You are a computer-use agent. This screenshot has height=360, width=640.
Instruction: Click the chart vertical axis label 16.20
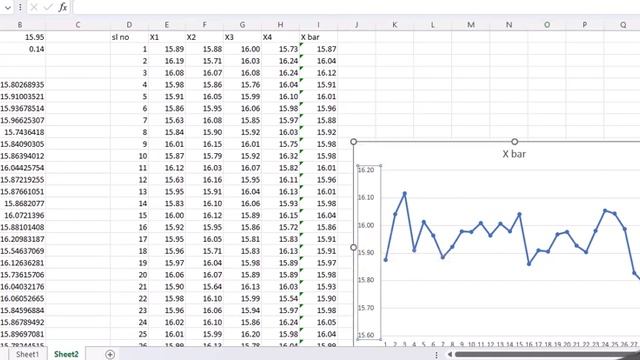[366, 170]
